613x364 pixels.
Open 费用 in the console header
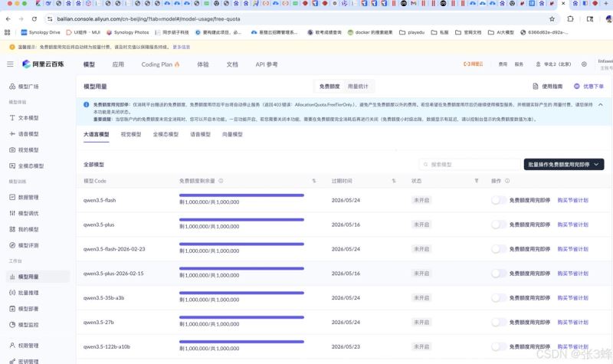coord(503,64)
